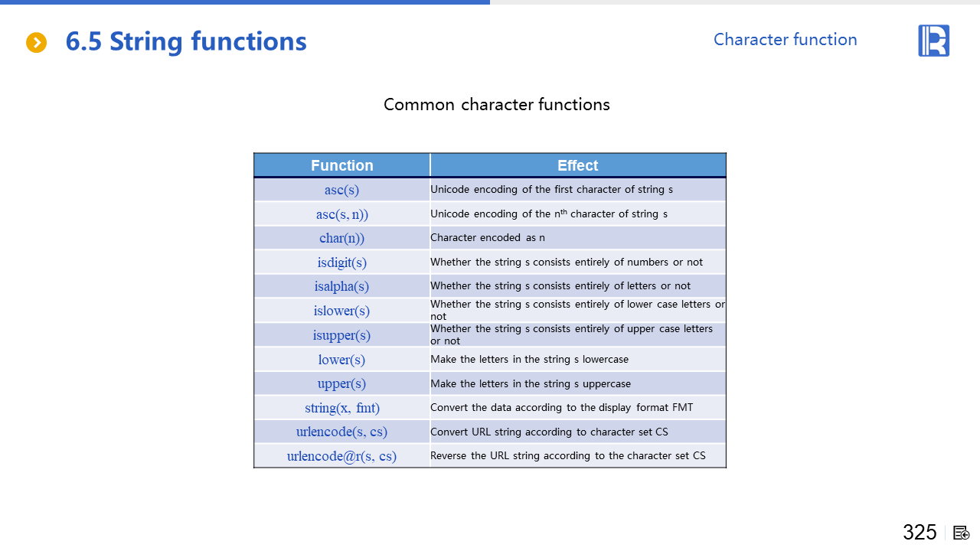
Task: Click the asc(s) function cell
Action: pos(341,190)
